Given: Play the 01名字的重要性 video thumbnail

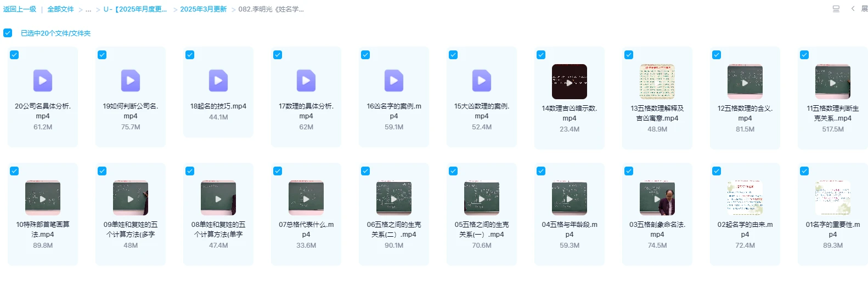Looking at the screenshot, I should pyautogui.click(x=833, y=198).
